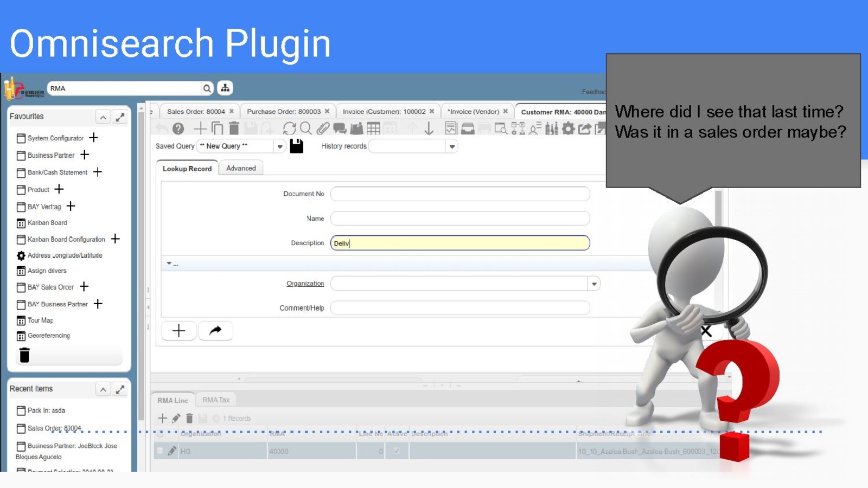
Task: Open the Saved Query dropdown
Action: 280,146
